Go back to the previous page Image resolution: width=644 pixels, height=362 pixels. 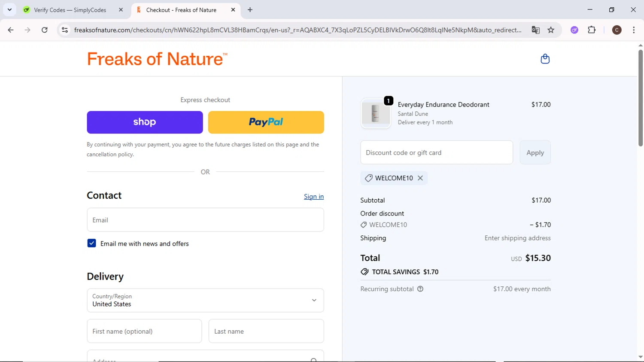pyautogui.click(x=11, y=30)
